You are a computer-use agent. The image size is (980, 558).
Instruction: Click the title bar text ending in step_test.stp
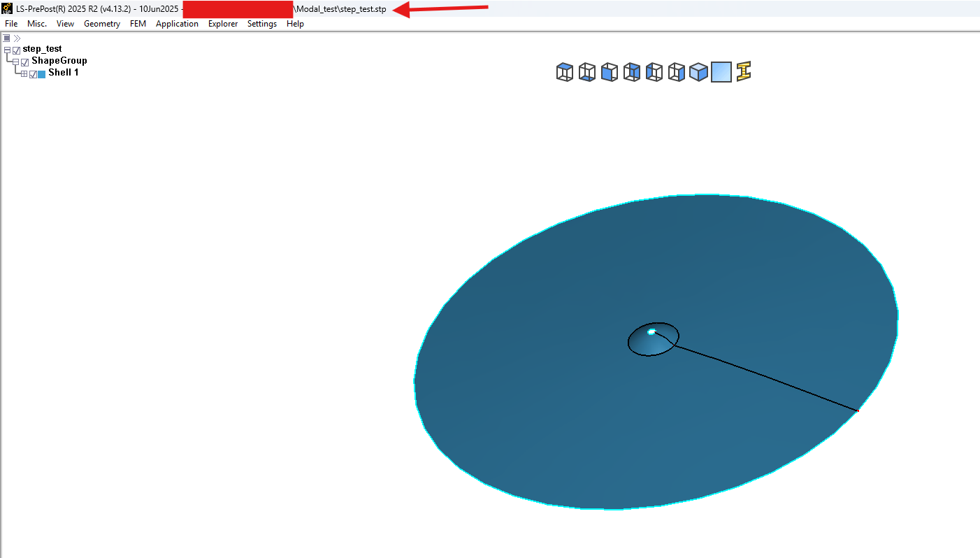point(340,9)
